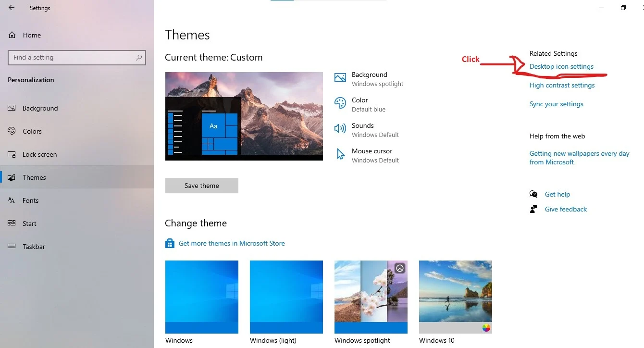This screenshot has width=644, height=348.
Task: Open Desktop icon settings link
Action: [561, 66]
